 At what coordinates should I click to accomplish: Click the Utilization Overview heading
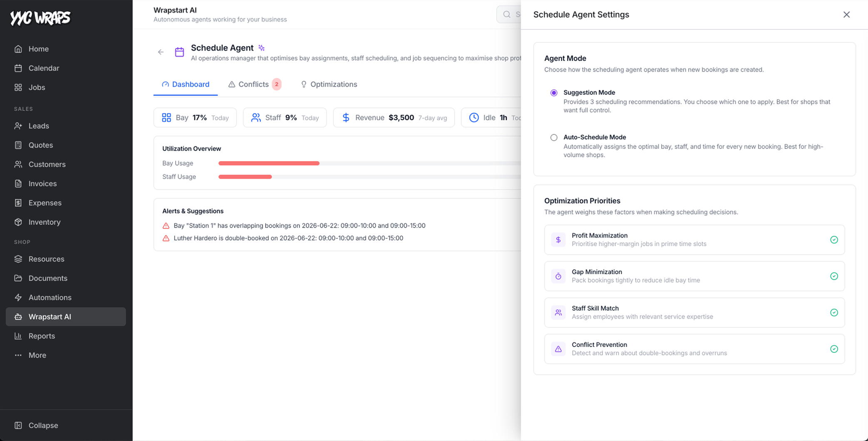click(192, 149)
